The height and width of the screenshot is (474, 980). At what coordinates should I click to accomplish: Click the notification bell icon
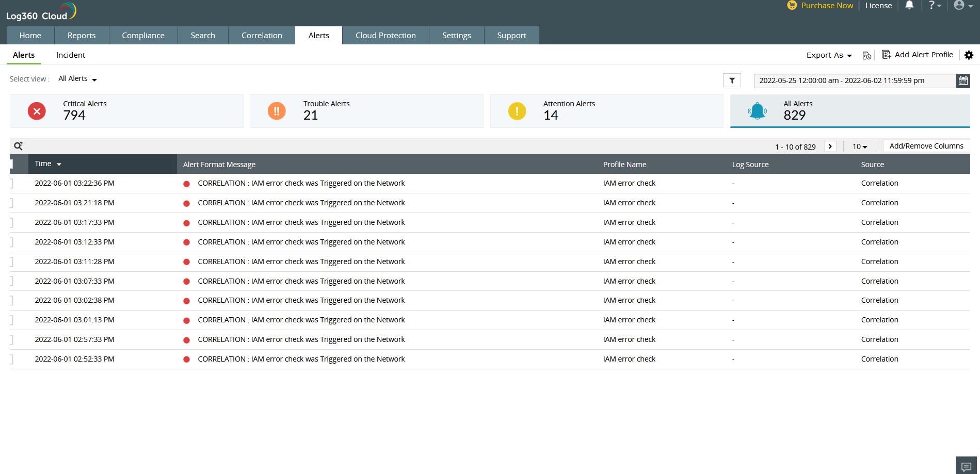[909, 6]
